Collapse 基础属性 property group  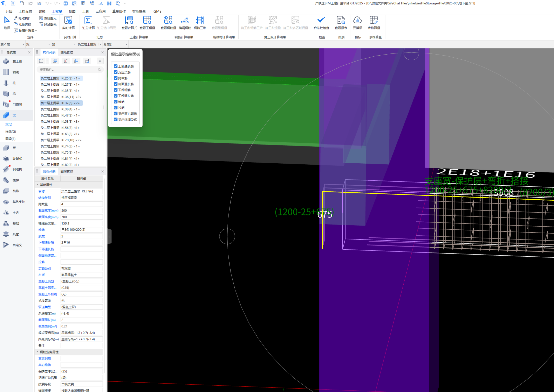pos(37,185)
